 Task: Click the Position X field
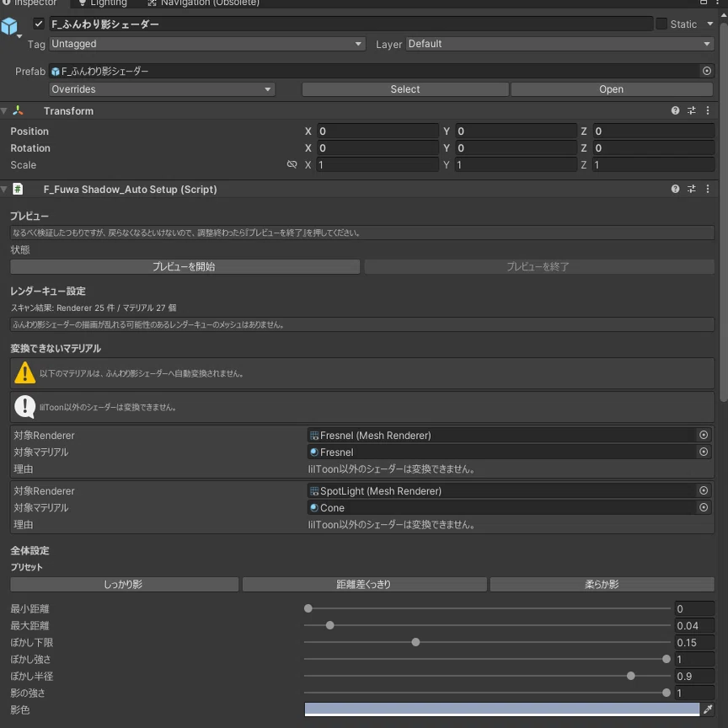[377, 131]
